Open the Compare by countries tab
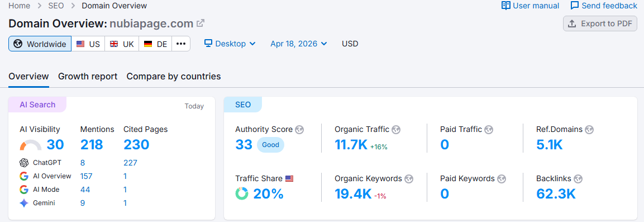Viewport: 644px width, 222px height. point(174,76)
